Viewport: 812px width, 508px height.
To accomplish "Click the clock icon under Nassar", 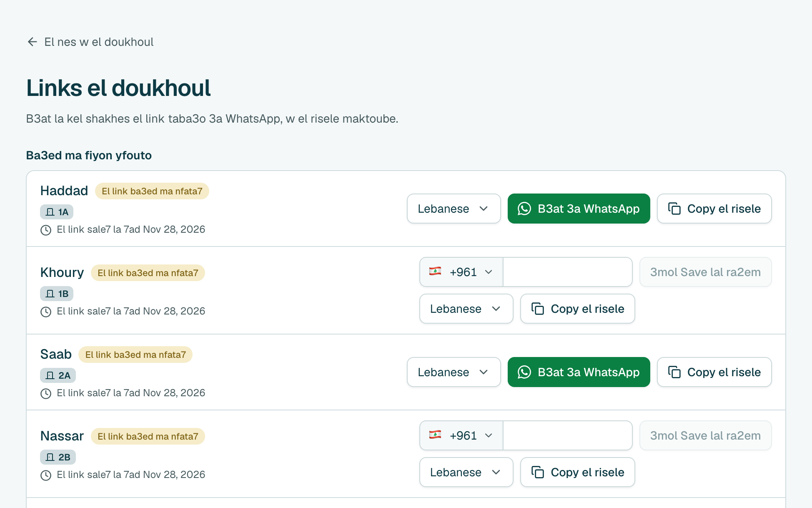I will coord(46,475).
